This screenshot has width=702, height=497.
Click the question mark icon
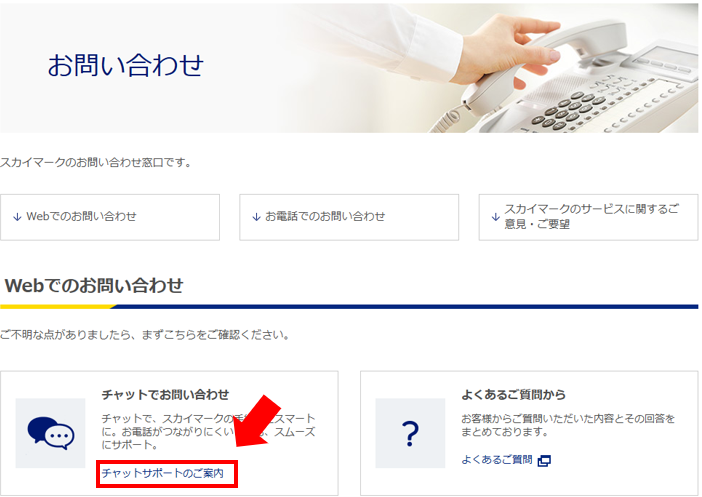point(410,433)
